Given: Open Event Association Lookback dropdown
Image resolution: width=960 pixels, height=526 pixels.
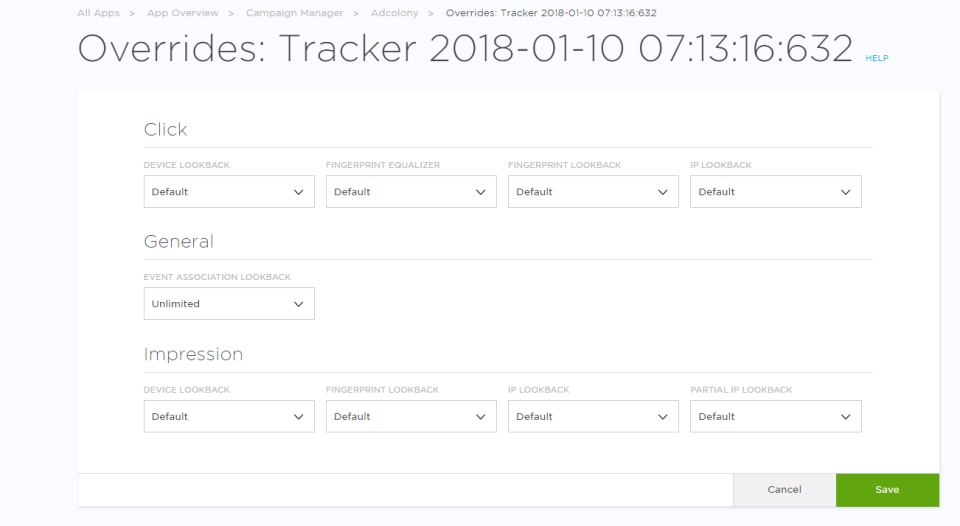Looking at the screenshot, I should pos(228,304).
